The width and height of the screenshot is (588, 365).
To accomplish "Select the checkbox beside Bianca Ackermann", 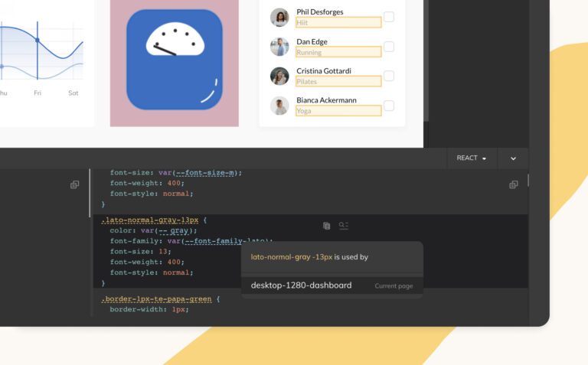I will point(389,106).
